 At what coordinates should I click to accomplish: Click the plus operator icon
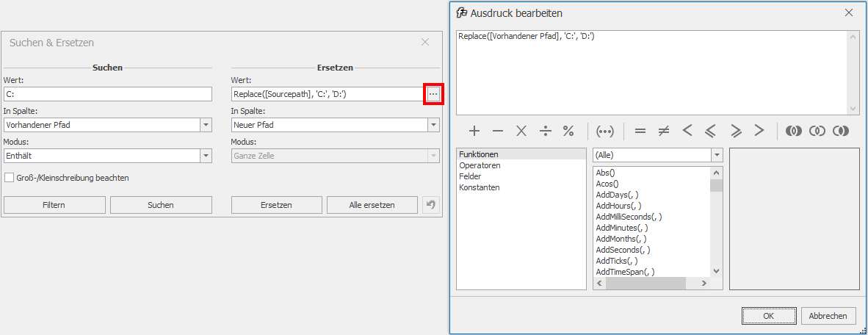tap(474, 131)
